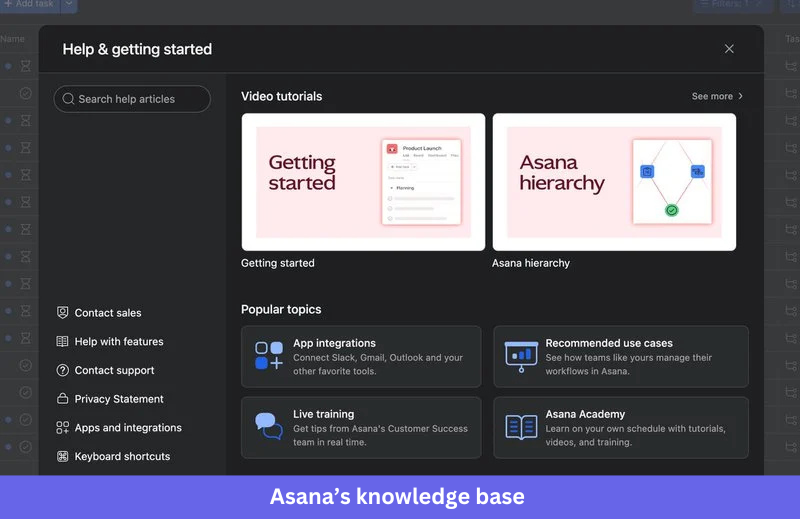
Task: Click the Getting started caption text
Action: click(278, 263)
